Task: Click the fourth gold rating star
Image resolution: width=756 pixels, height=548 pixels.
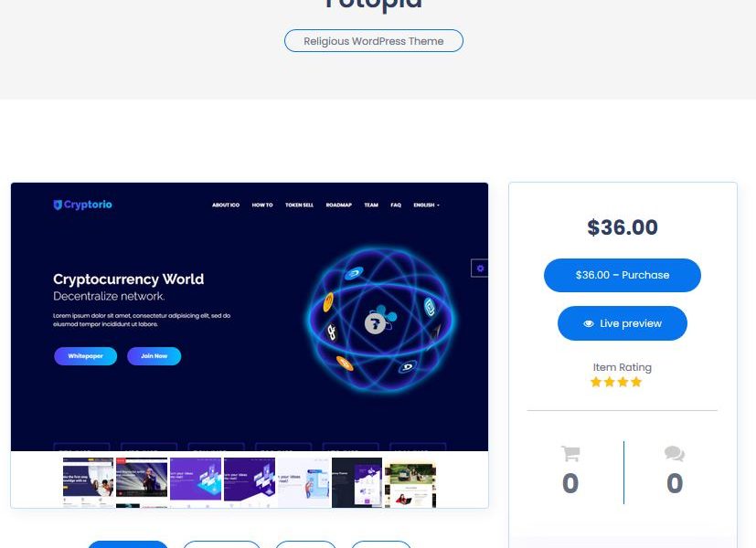Action: click(x=636, y=383)
